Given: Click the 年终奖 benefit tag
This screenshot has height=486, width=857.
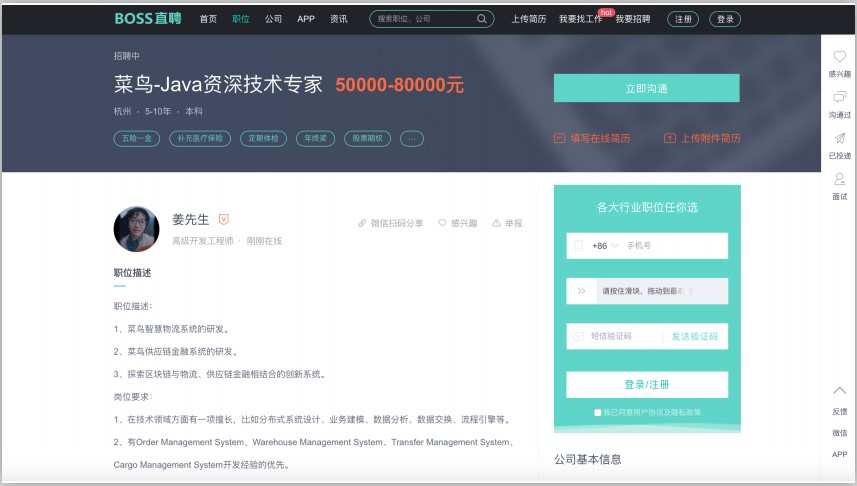Looking at the screenshot, I should click(x=315, y=139).
